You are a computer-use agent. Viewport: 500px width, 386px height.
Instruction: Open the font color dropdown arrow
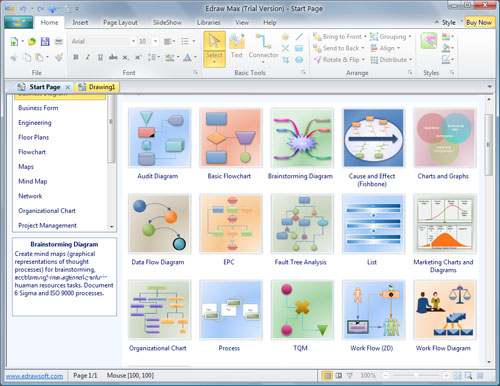coord(195,57)
